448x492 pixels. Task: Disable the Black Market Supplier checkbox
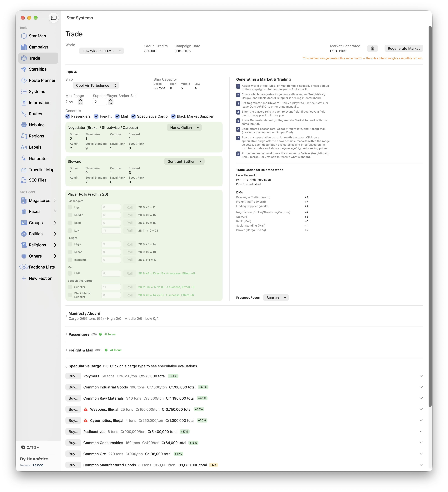coord(173,116)
